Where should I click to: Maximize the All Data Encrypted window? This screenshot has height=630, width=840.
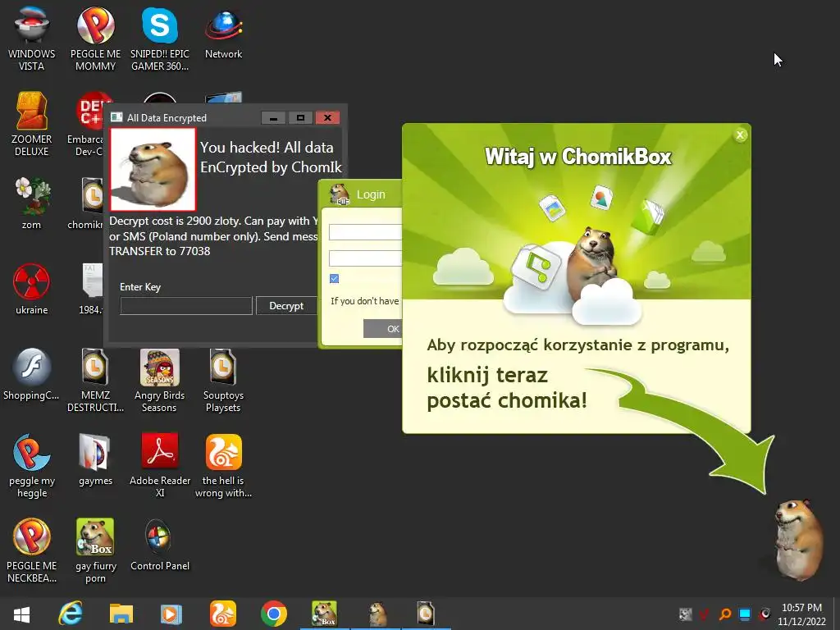300,118
